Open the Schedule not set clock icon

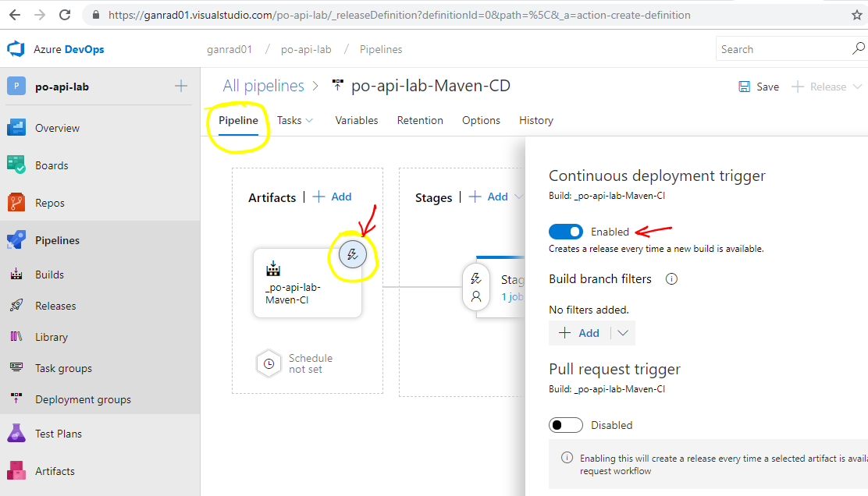[269, 363]
